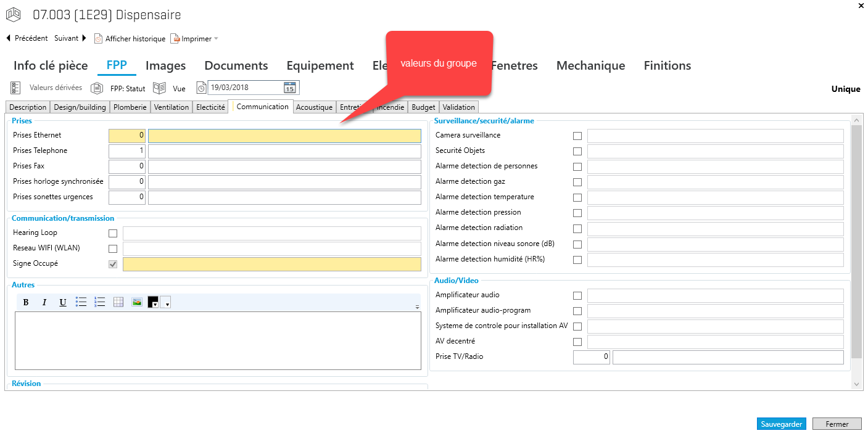Viewport: 868px width, 436px height.
Task: Open the Equipement main tab
Action: pos(320,66)
